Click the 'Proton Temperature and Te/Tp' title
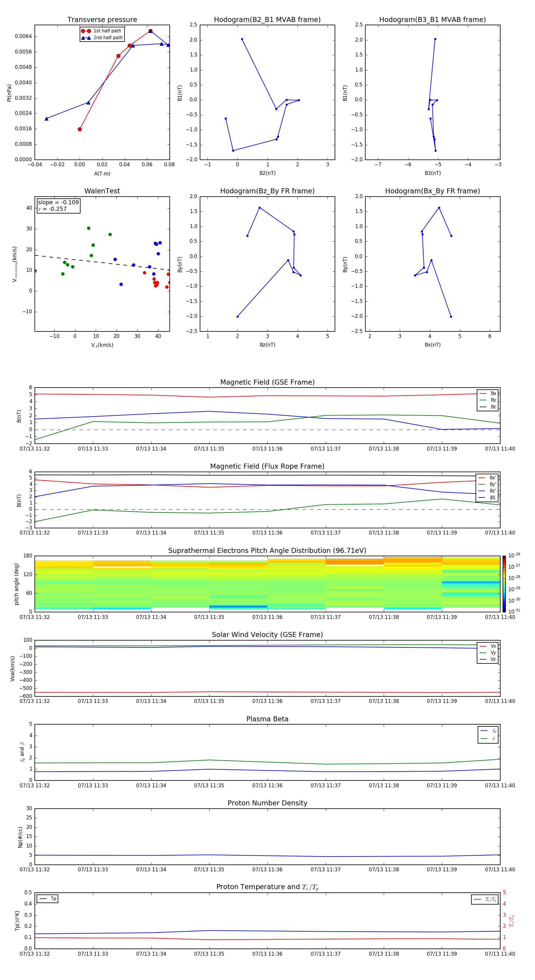Screen dimensions: 535x980 [x=267, y=887]
